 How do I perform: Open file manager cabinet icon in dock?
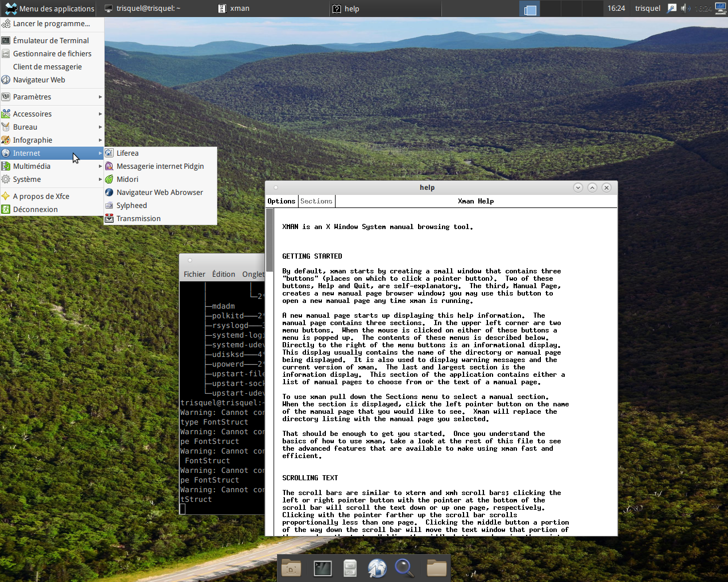click(x=350, y=568)
